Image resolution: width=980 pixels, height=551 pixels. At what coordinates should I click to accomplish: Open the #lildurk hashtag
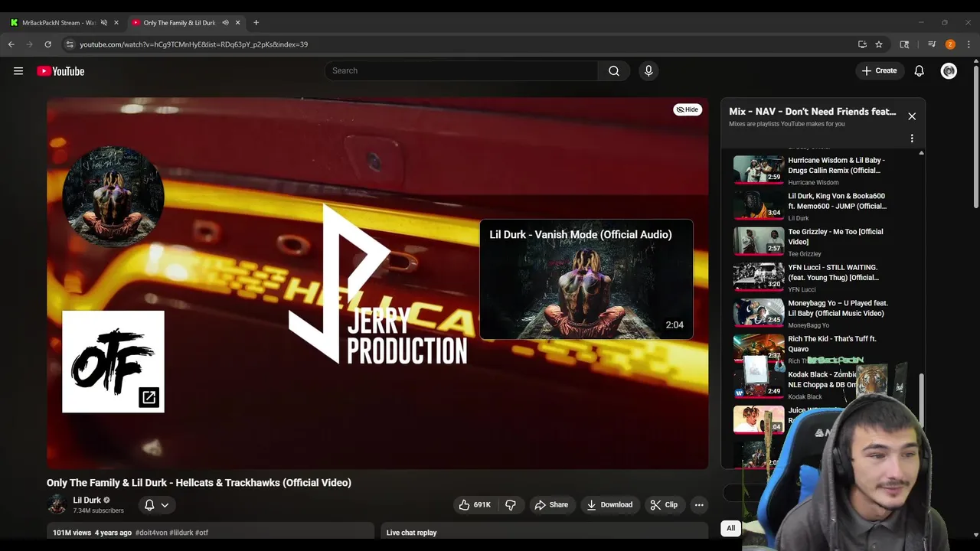click(181, 533)
